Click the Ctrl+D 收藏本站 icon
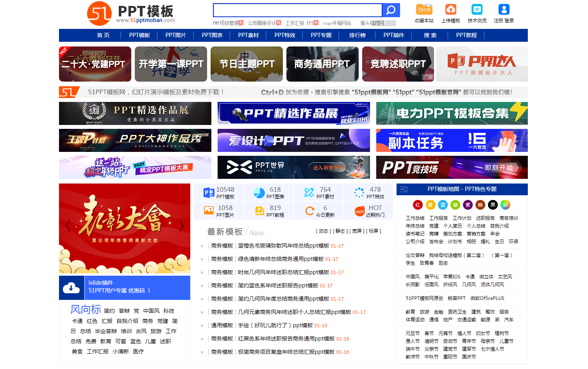The image size is (588, 369). [x=424, y=10]
